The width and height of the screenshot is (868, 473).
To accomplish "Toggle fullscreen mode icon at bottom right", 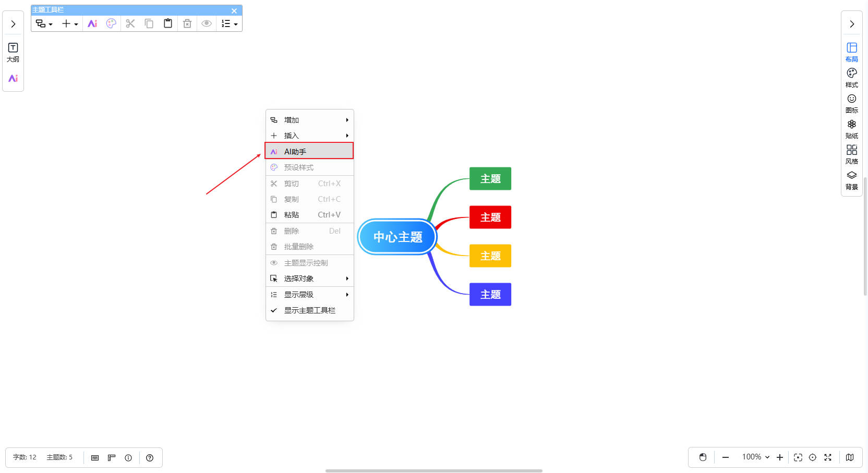I will click(x=828, y=457).
